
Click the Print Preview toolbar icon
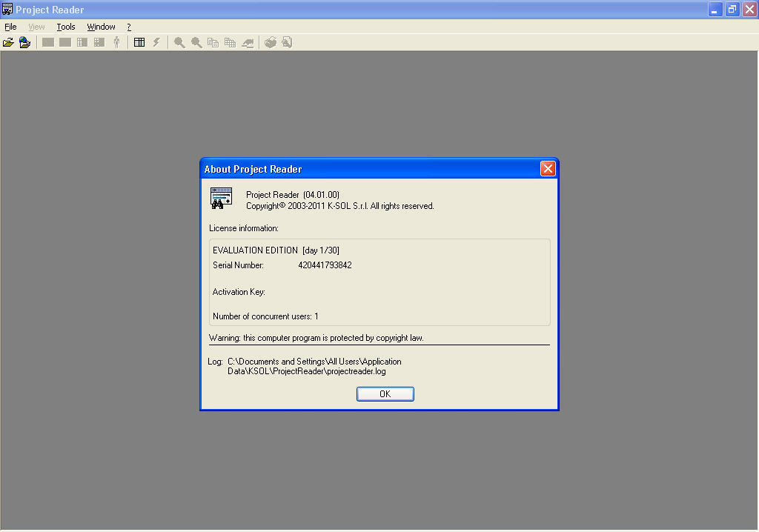pyautogui.click(x=287, y=42)
